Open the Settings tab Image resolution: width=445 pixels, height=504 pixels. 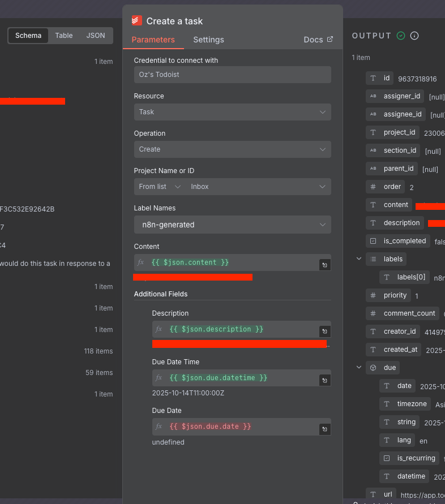tap(208, 40)
